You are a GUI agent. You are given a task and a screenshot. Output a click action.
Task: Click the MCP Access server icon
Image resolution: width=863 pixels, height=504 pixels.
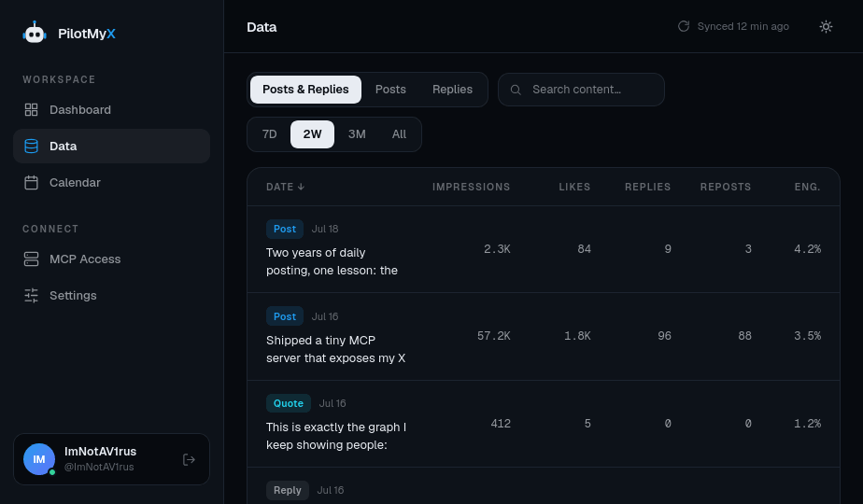[32, 259]
